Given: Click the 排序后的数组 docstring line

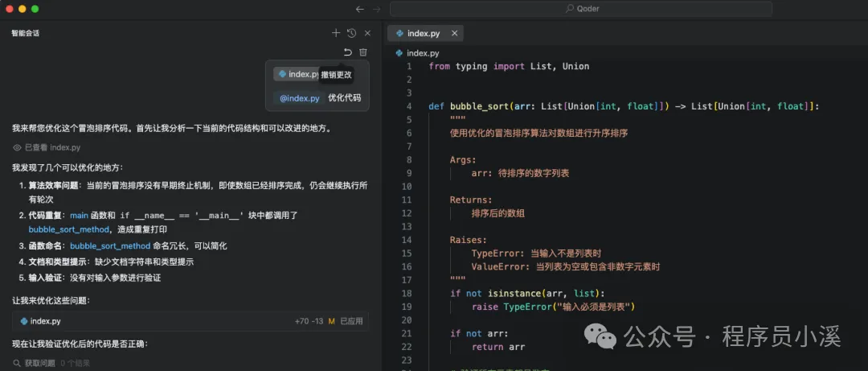Looking at the screenshot, I should tap(497, 213).
